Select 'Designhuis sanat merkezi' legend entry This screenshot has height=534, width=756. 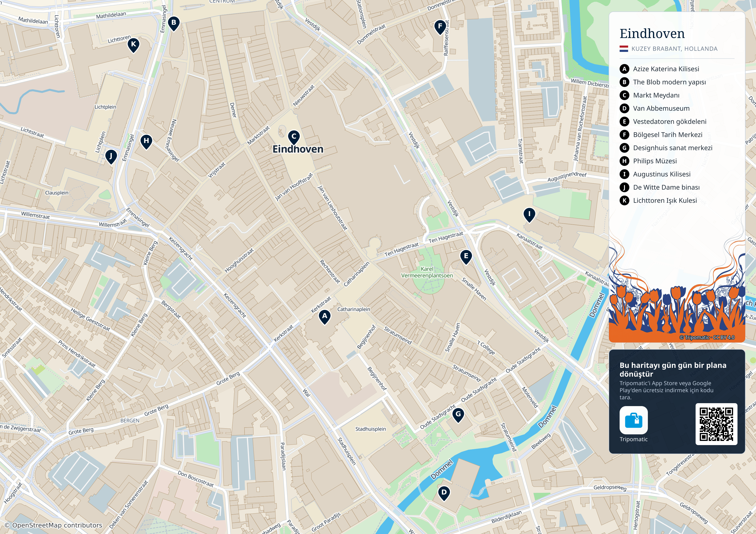tap(673, 148)
